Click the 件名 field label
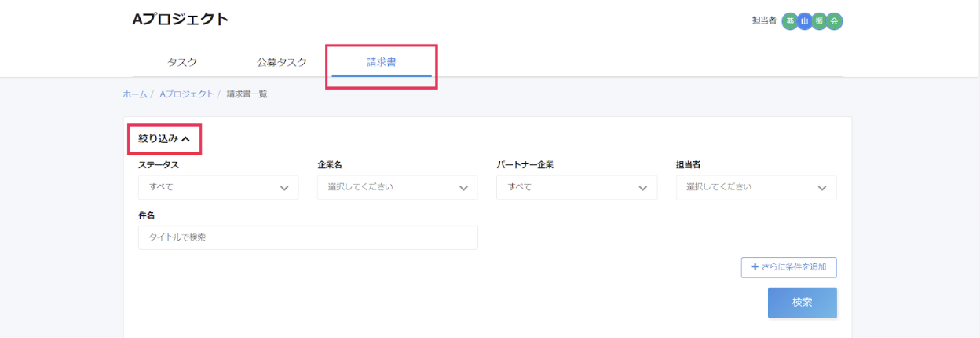This screenshot has width=980, height=338. click(146, 215)
